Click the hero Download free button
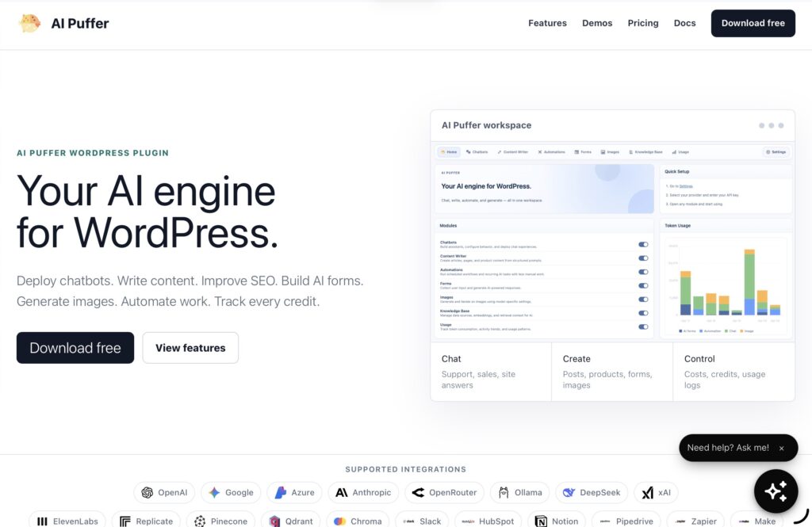 75,348
